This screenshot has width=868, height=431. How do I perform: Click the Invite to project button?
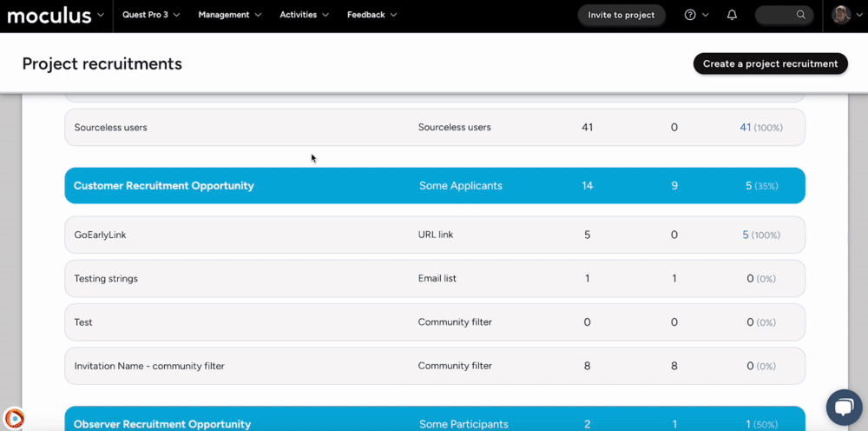coord(621,15)
